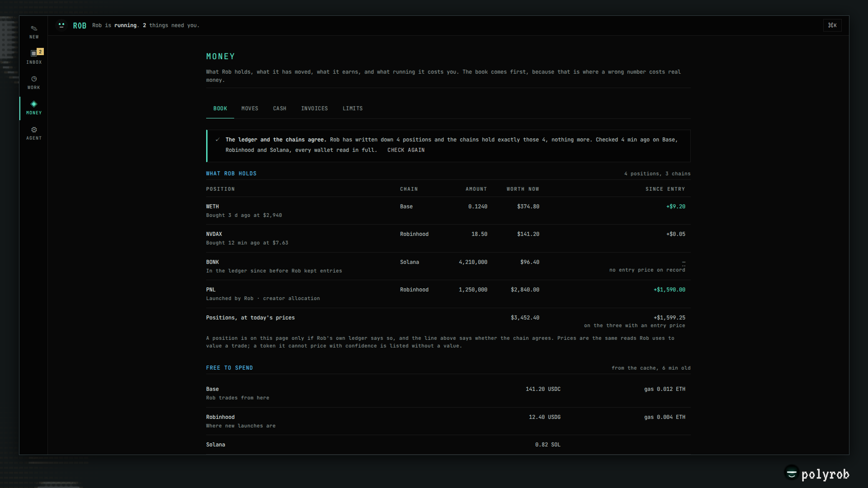Click the 2 things need you status

click(171, 25)
